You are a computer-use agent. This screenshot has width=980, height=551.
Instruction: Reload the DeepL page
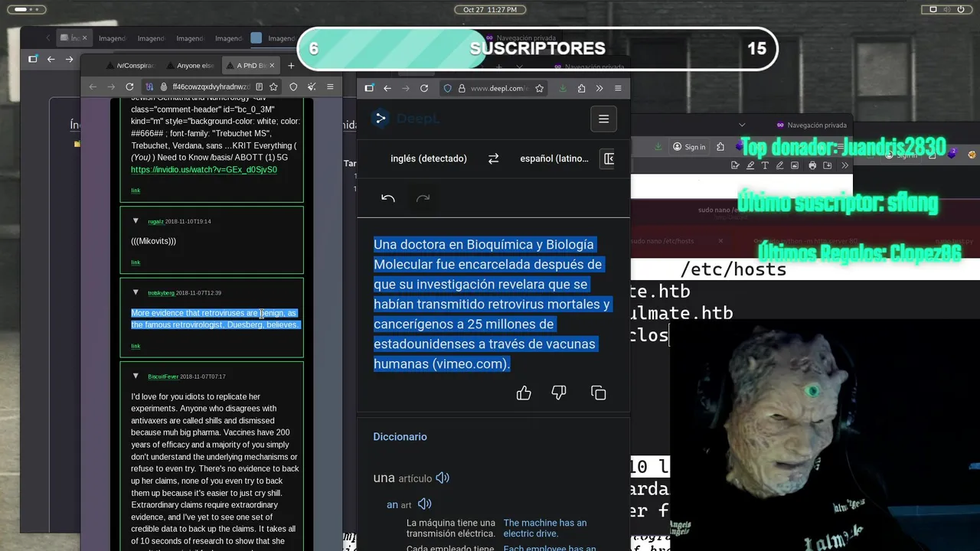(x=424, y=88)
